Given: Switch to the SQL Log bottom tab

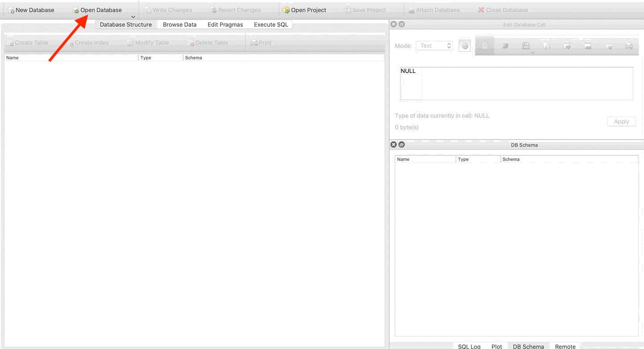Looking at the screenshot, I should coord(469,346).
